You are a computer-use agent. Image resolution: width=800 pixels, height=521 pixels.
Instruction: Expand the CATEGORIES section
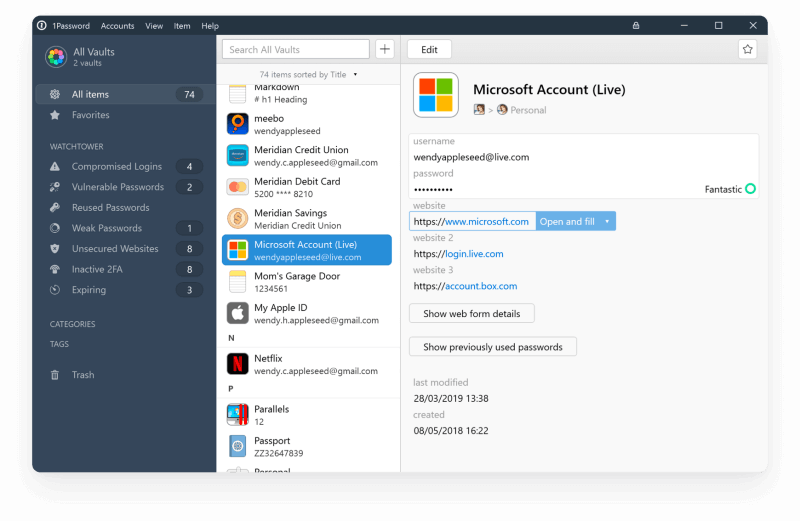click(72, 324)
